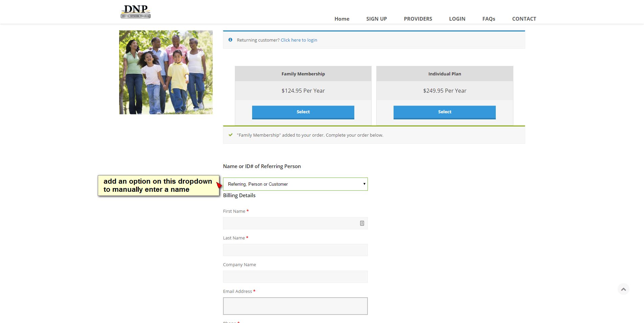Click the green checkmark in order notice
Viewport: 644px width, 323px height.
pyautogui.click(x=231, y=135)
